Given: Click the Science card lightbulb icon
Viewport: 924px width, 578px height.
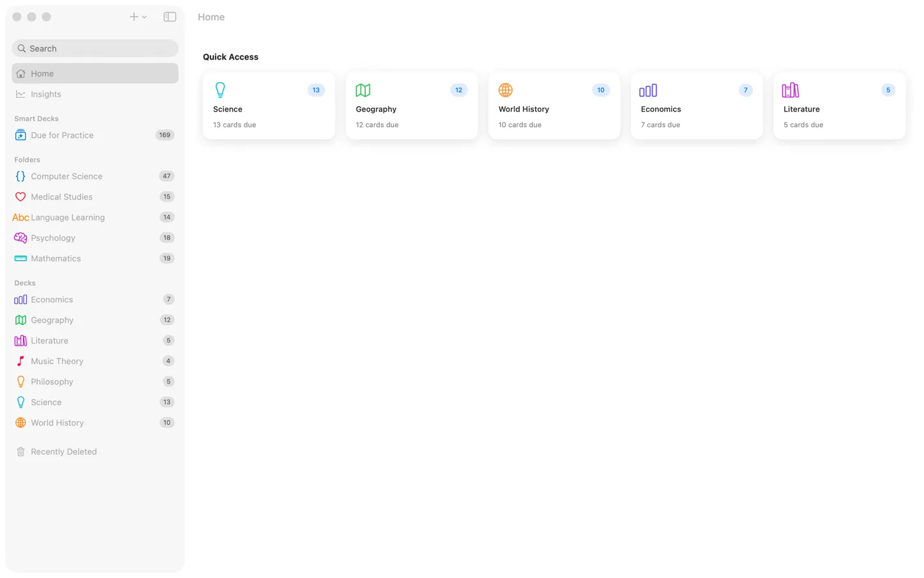Looking at the screenshot, I should pos(220,90).
